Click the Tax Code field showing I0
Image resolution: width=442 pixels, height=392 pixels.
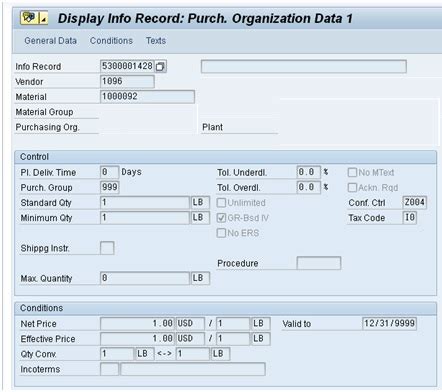coord(410,217)
